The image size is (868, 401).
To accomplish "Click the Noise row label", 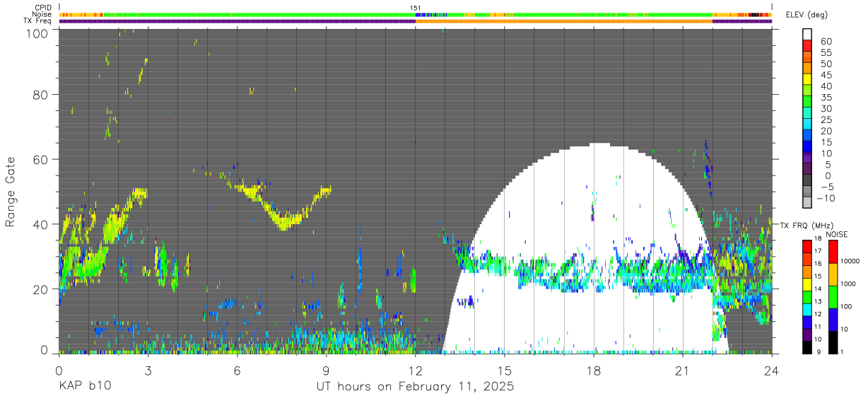I will point(43,14).
